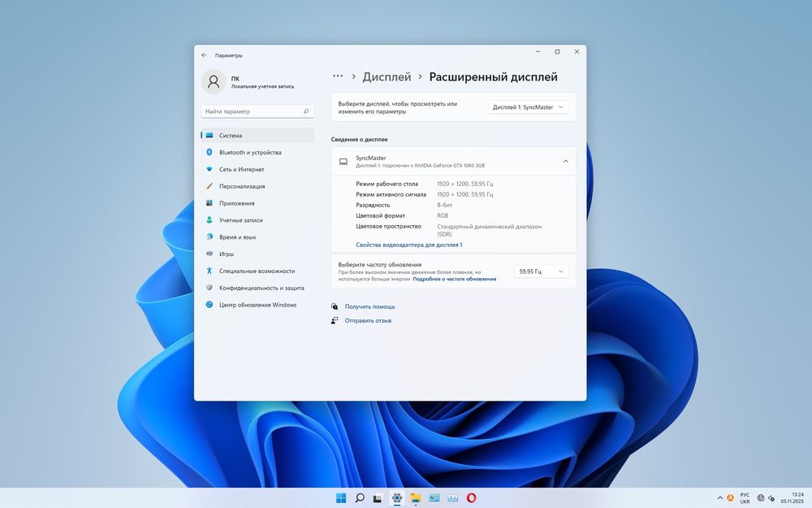Click the Дисплей breadcrumb link
812x508 pixels.
pyautogui.click(x=387, y=76)
